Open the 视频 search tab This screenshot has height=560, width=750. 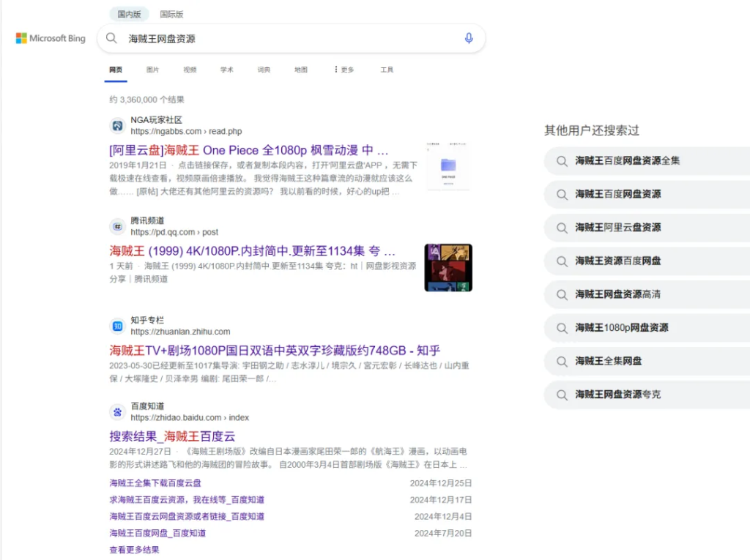190,70
